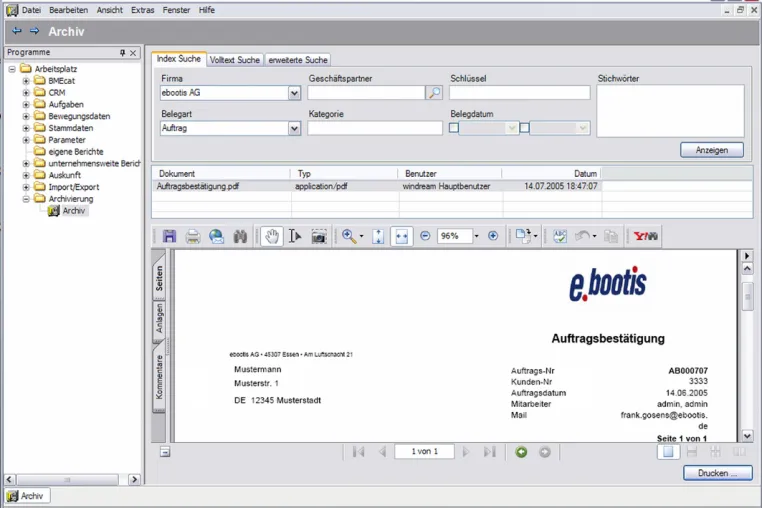
Task: Choose the Snapshot camera tool
Action: pyautogui.click(x=319, y=236)
